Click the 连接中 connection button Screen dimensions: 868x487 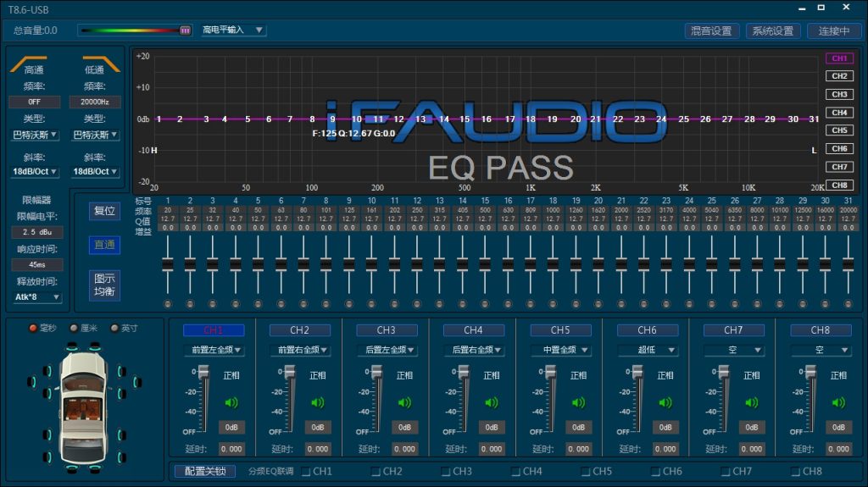point(834,31)
